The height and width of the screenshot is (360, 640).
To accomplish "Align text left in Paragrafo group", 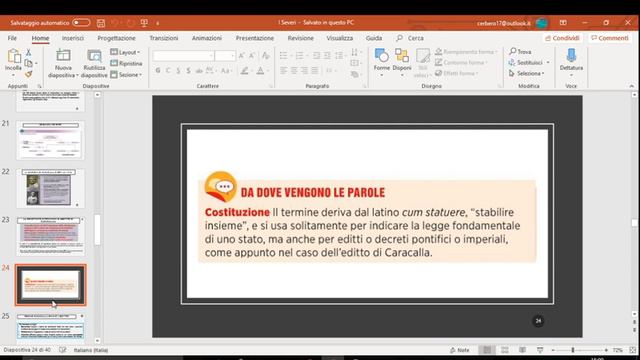I will [284, 71].
